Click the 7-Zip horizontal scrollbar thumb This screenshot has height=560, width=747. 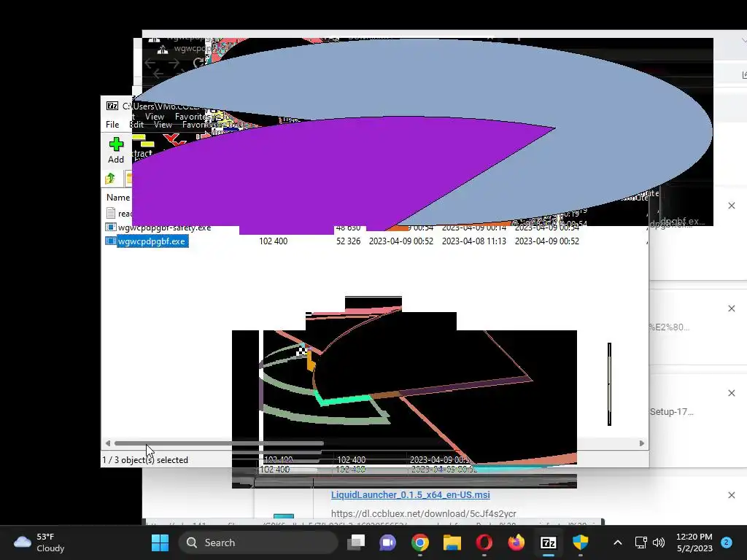pyautogui.click(x=219, y=443)
